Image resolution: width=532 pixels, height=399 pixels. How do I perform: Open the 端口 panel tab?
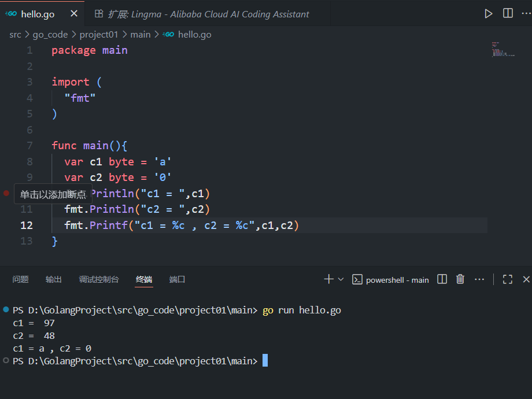[177, 279]
